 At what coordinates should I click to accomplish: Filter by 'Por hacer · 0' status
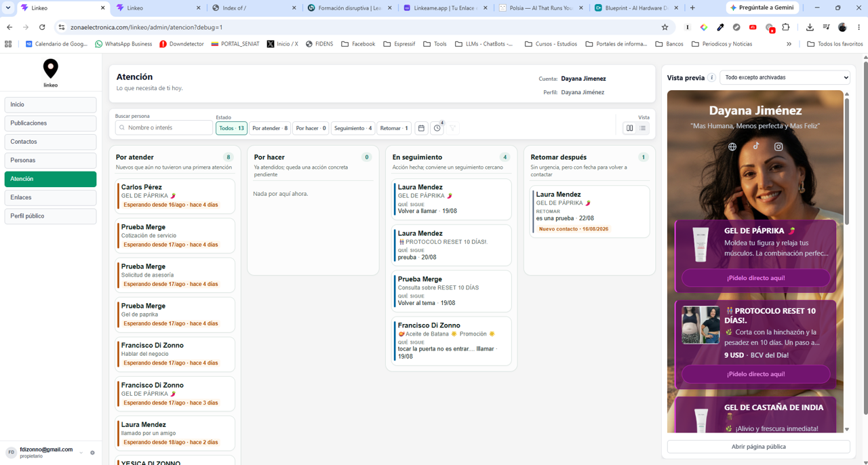click(311, 128)
